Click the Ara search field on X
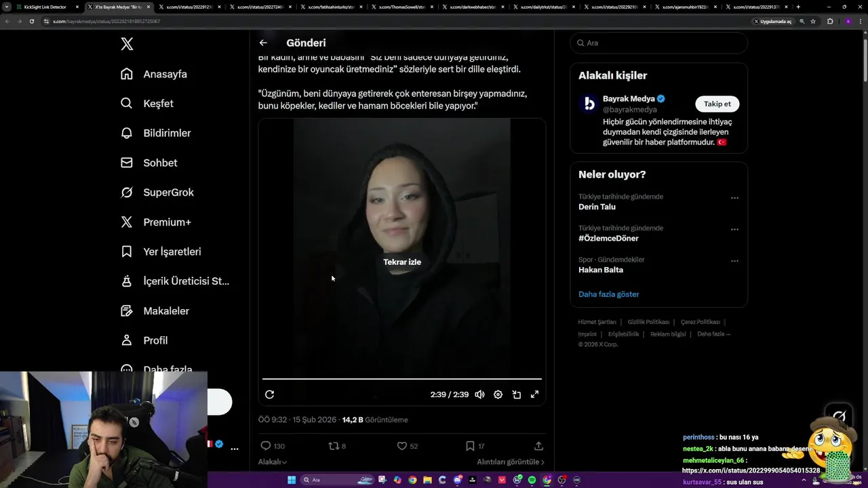Screen dimensions: 868x488 658,43
